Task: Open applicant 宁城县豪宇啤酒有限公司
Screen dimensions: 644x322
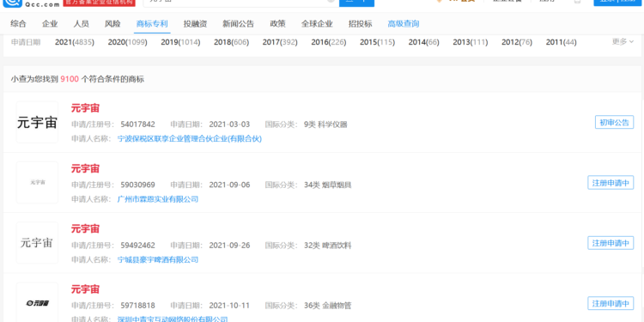Action: [158, 259]
